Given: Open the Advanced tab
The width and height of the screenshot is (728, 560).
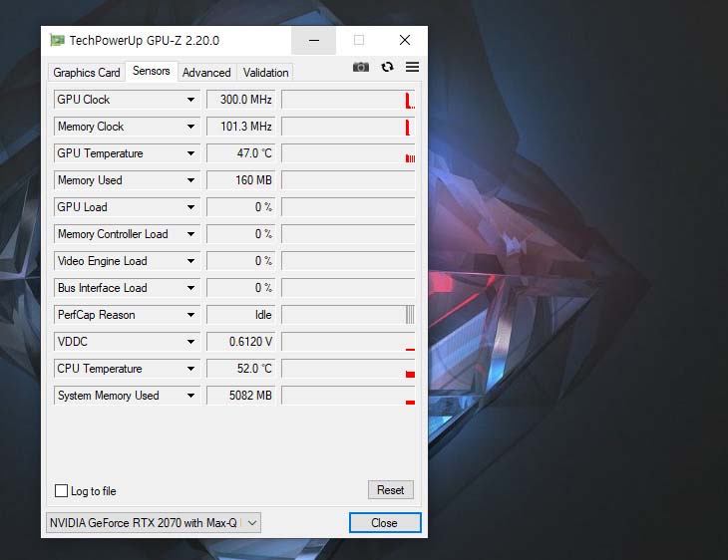Looking at the screenshot, I should (x=206, y=73).
